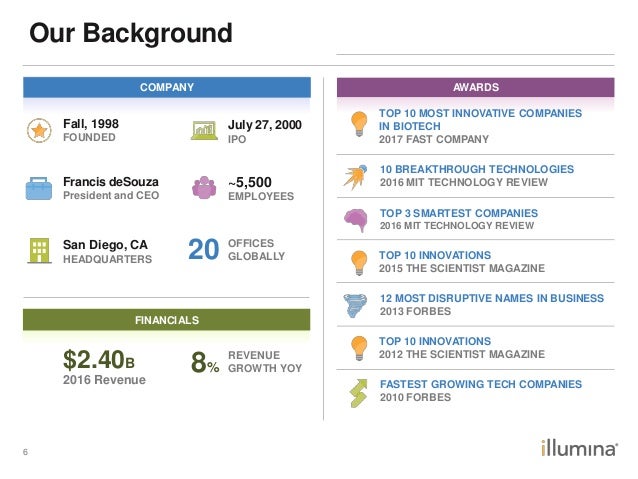The height and width of the screenshot is (479, 638).
Task: Click the green zigzag arrow growth icon
Action: pos(358,393)
